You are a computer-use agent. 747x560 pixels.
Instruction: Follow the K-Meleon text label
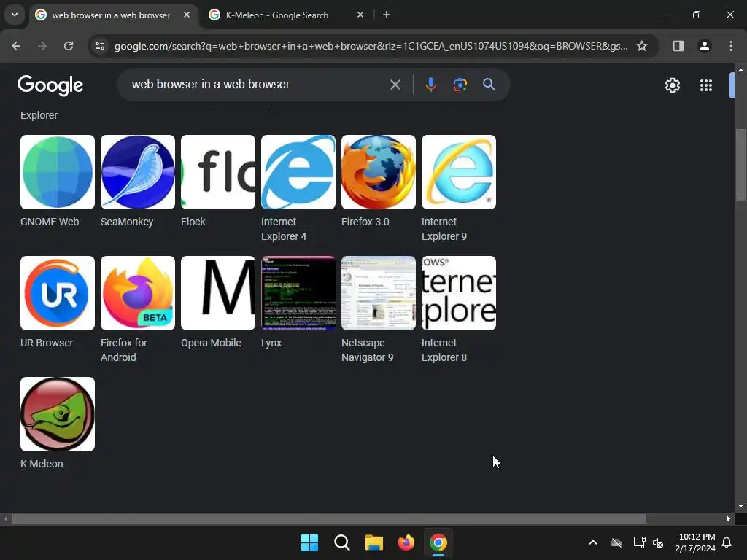pos(42,464)
